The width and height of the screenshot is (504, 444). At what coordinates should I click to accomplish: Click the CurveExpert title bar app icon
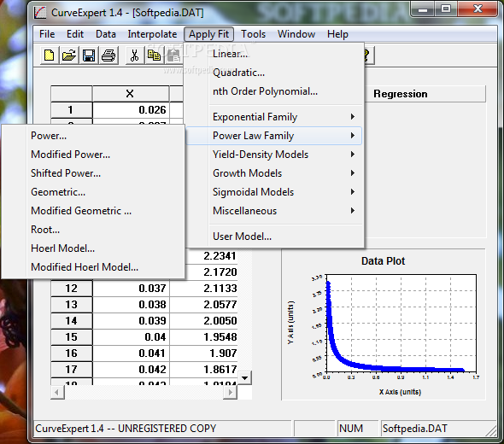(x=40, y=13)
